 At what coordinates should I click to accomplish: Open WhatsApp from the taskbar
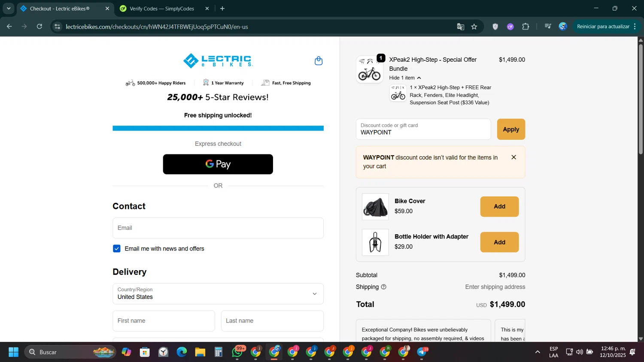coord(237,352)
